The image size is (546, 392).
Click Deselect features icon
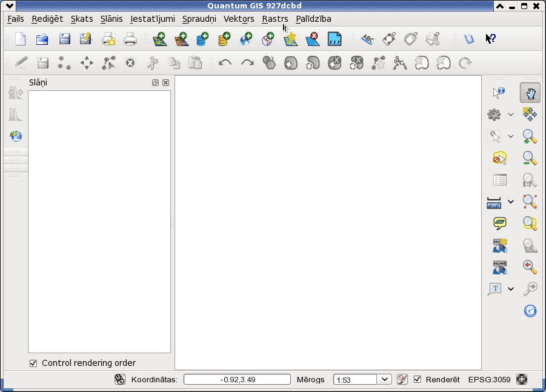500,158
